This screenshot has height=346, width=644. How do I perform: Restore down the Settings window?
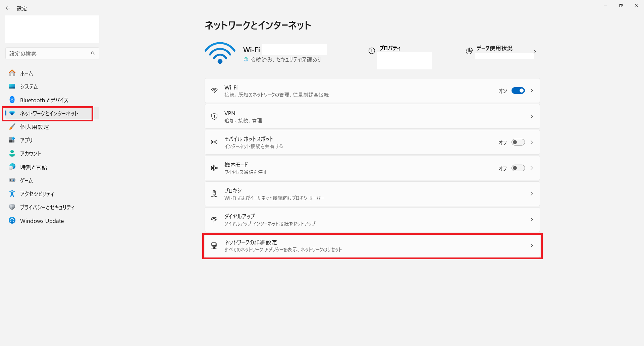point(621,5)
